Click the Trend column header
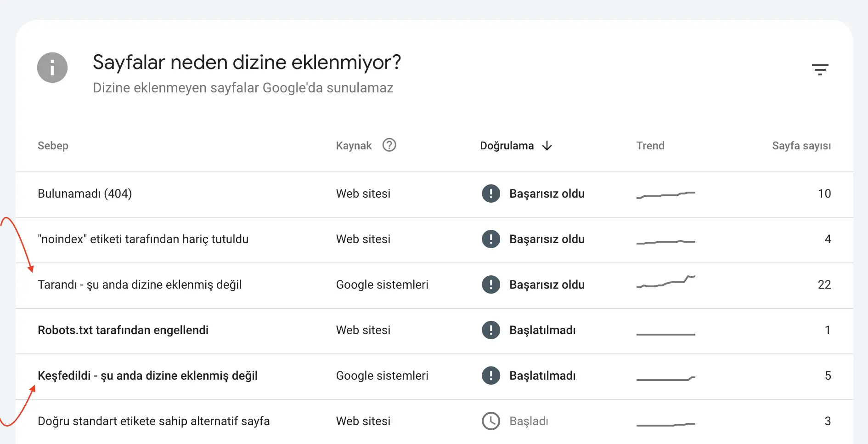The height and width of the screenshot is (444, 868). pyautogui.click(x=650, y=146)
